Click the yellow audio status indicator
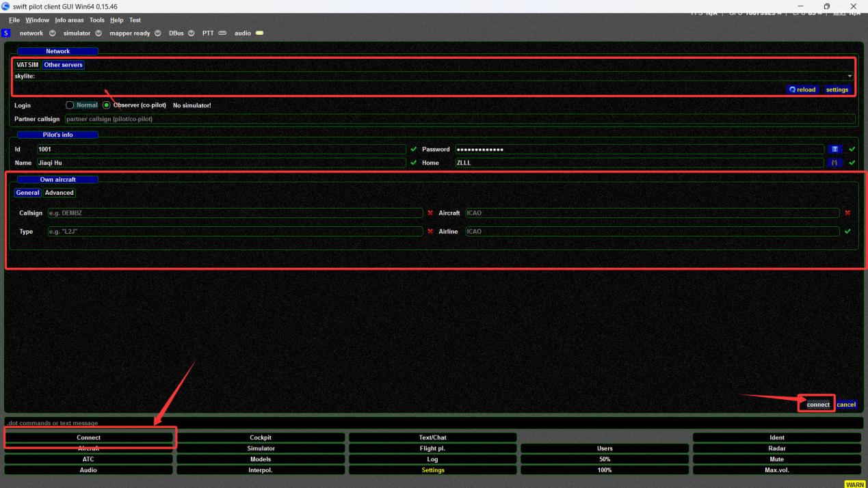 click(x=259, y=33)
